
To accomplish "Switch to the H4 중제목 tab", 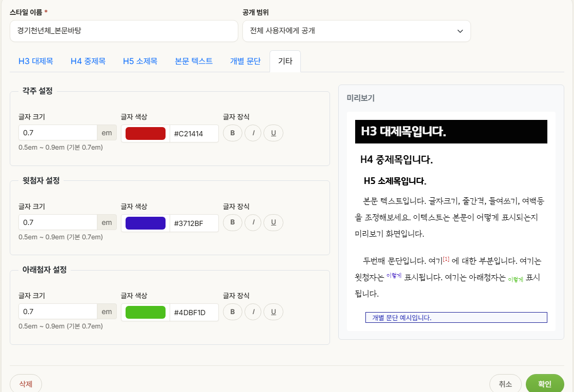I will 88,61.
